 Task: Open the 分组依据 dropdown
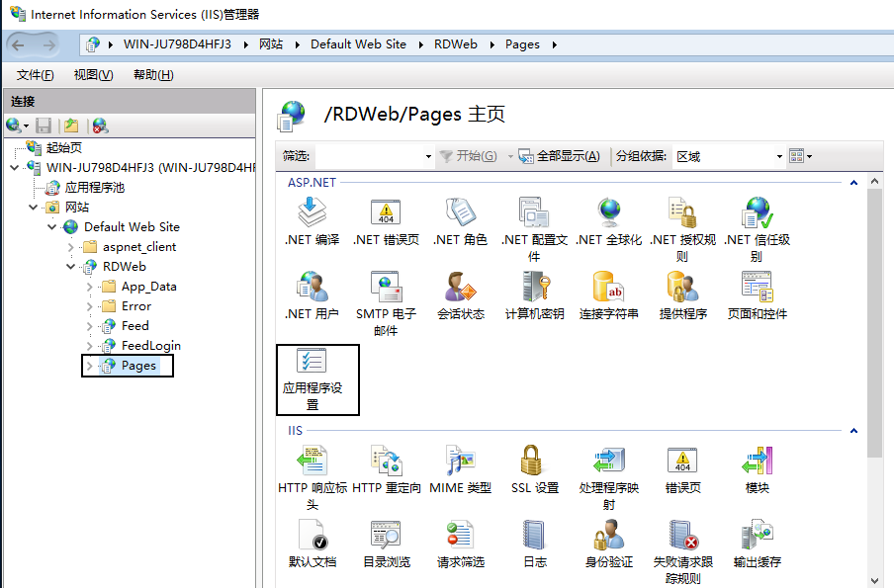click(x=726, y=156)
